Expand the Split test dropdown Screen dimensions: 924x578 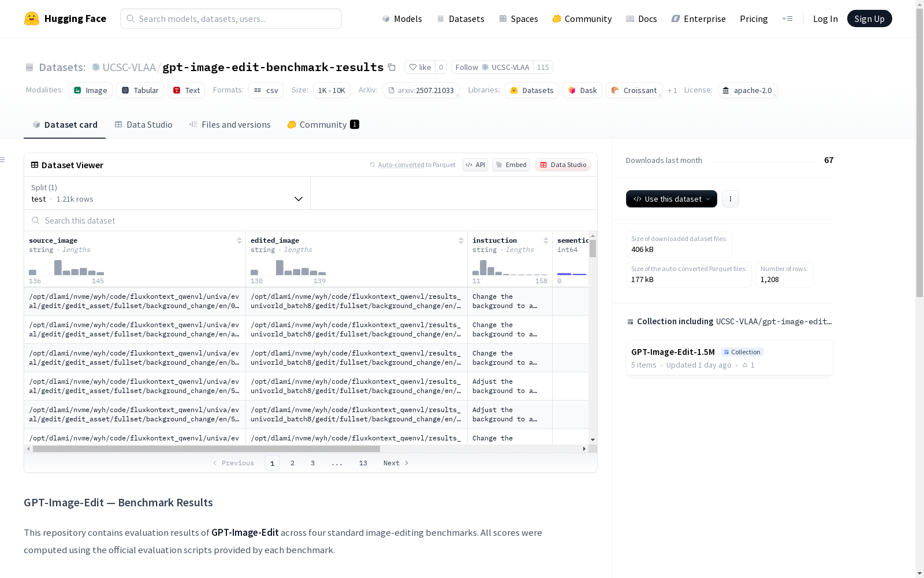point(167,193)
